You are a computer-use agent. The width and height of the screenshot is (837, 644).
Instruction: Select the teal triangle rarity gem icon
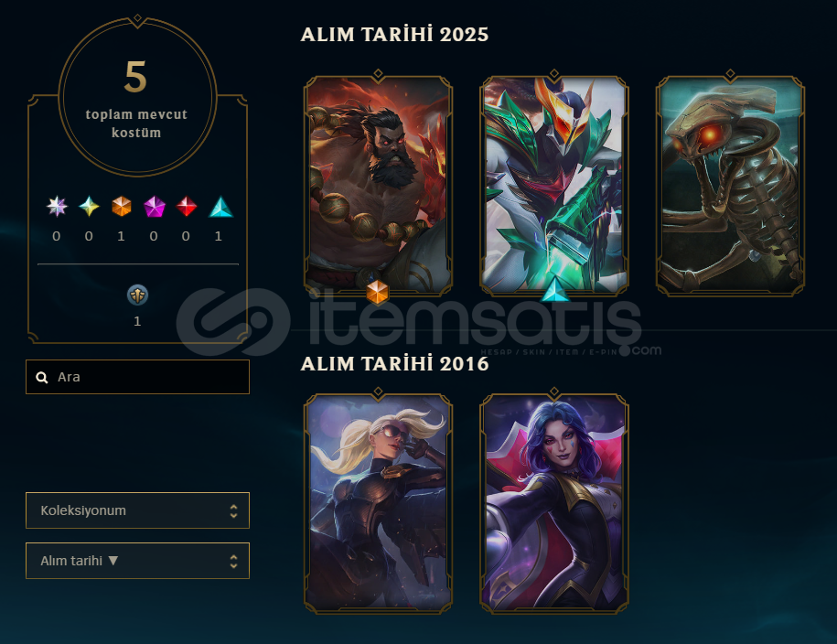[220, 207]
